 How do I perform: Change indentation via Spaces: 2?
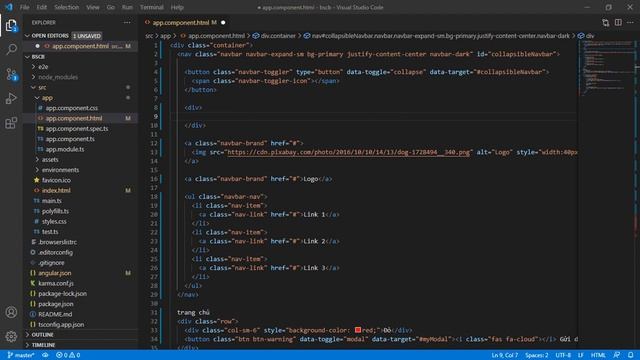point(536,355)
